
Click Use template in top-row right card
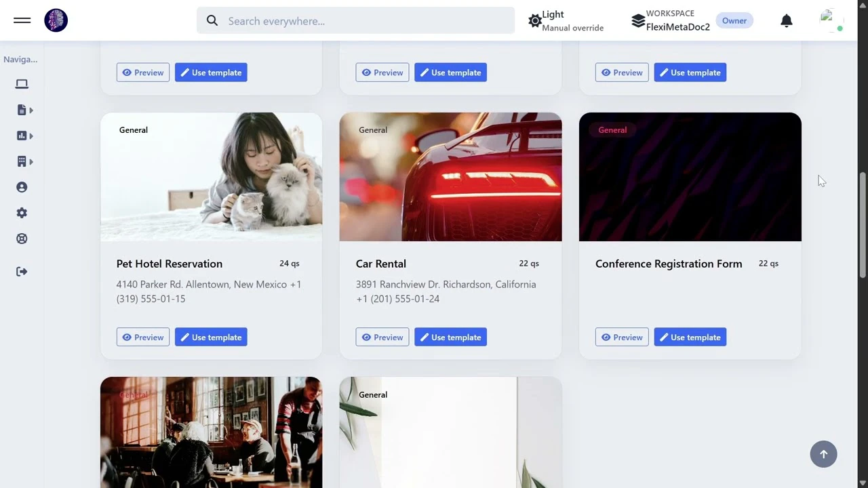pyautogui.click(x=690, y=73)
